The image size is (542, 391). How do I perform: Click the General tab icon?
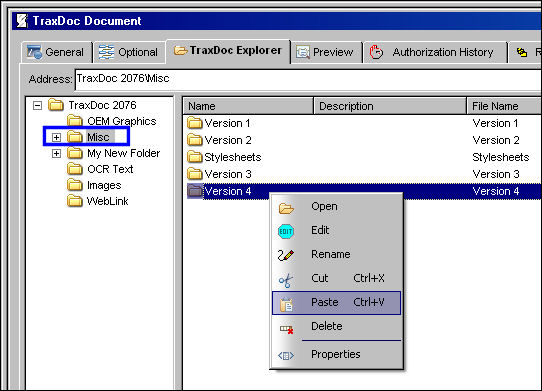pos(34,52)
